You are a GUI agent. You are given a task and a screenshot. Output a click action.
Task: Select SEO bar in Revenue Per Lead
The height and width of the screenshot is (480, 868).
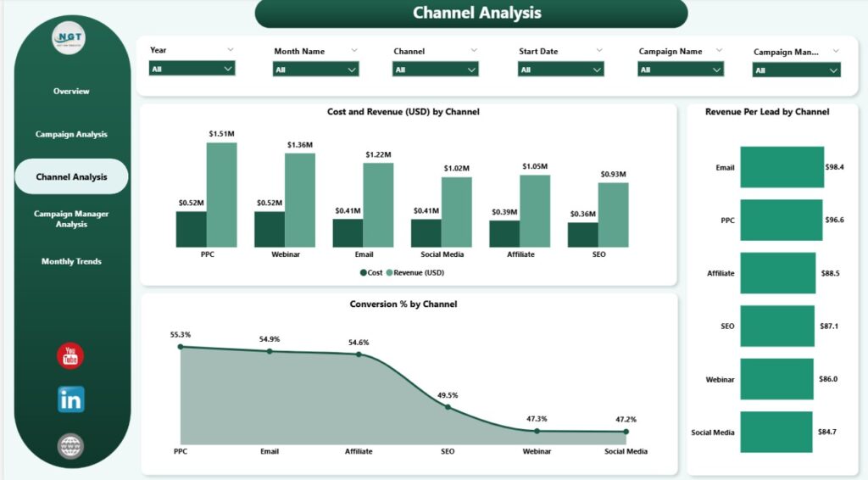pyautogui.click(x=777, y=327)
